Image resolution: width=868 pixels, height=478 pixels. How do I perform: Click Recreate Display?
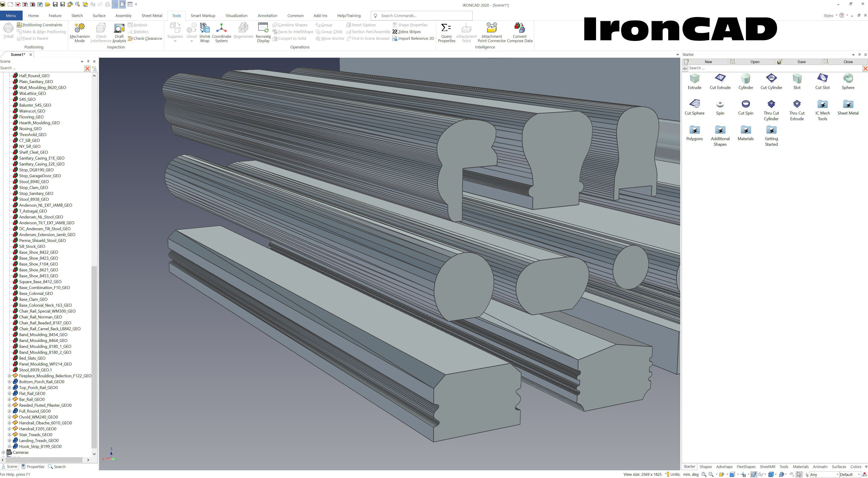(x=263, y=32)
